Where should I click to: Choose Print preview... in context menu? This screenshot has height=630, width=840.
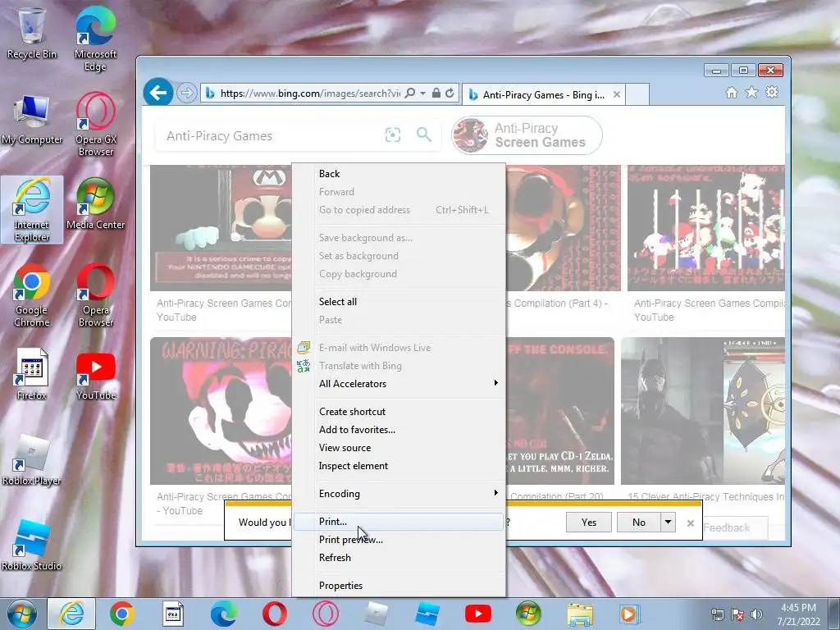[399, 540]
